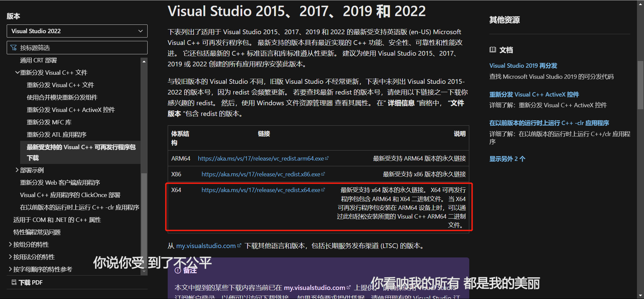This screenshot has width=644, height=299.
Task: Click the filter icon in title filter box
Action: 14,48
